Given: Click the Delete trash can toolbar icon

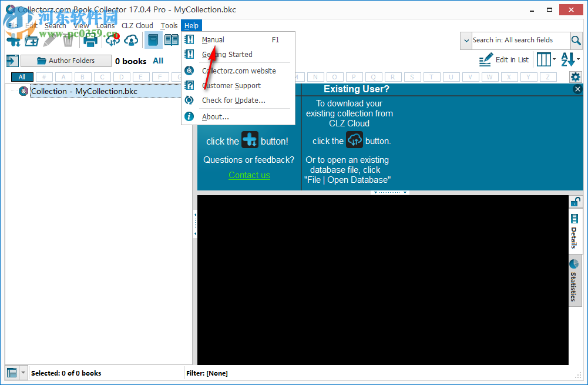Looking at the screenshot, I should click(x=68, y=40).
